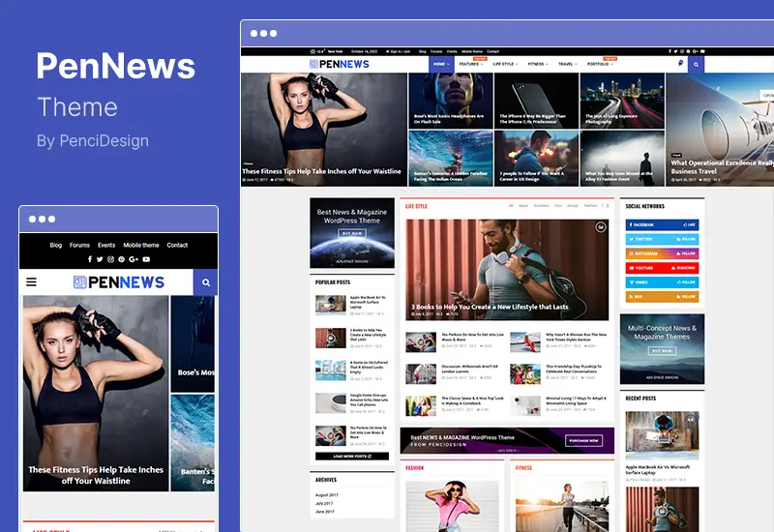Click the desktop search icon in navbar

696,64
